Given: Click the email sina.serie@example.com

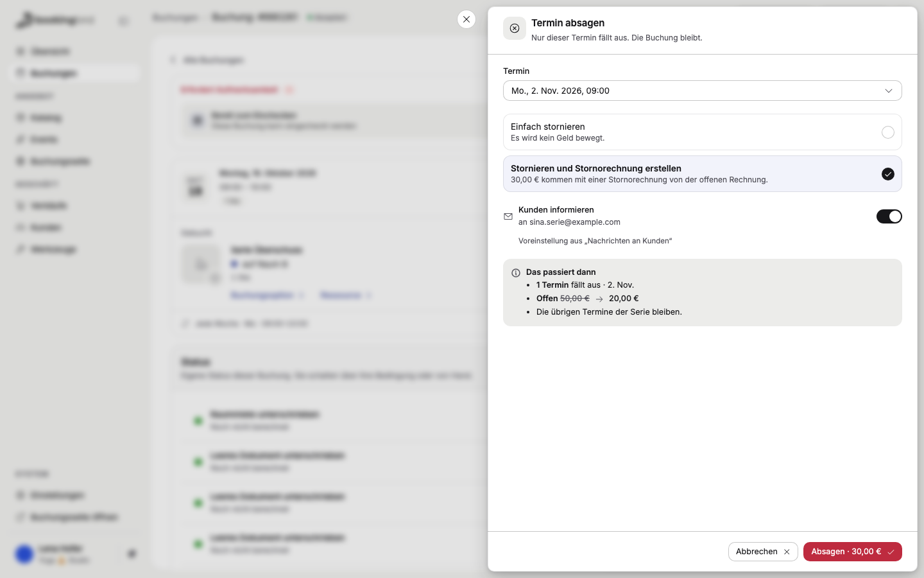Looking at the screenshot, I should (x=575, y=222).
